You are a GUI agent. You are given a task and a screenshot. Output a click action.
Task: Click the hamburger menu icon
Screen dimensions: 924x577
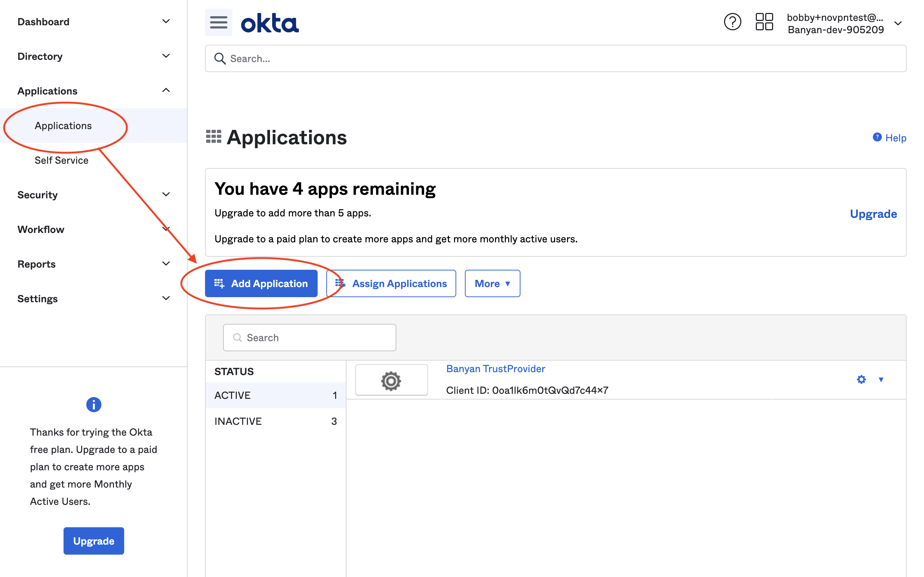218,22
